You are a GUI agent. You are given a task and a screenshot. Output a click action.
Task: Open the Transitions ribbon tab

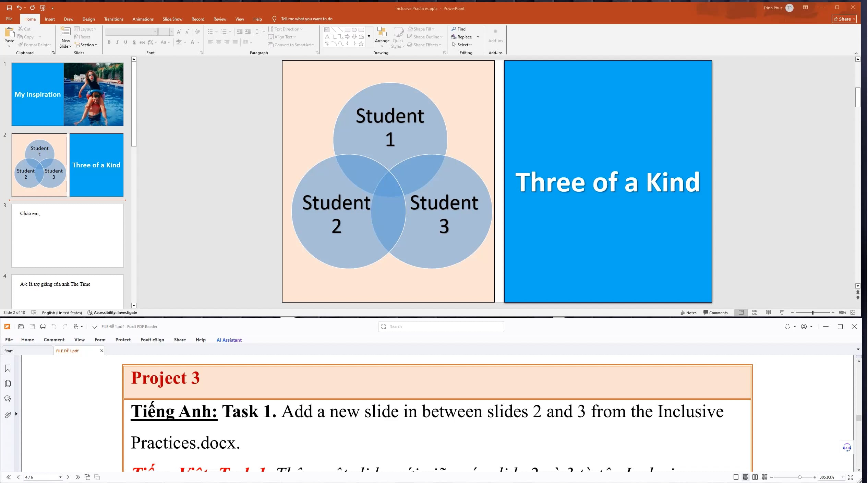pos(113,19)
